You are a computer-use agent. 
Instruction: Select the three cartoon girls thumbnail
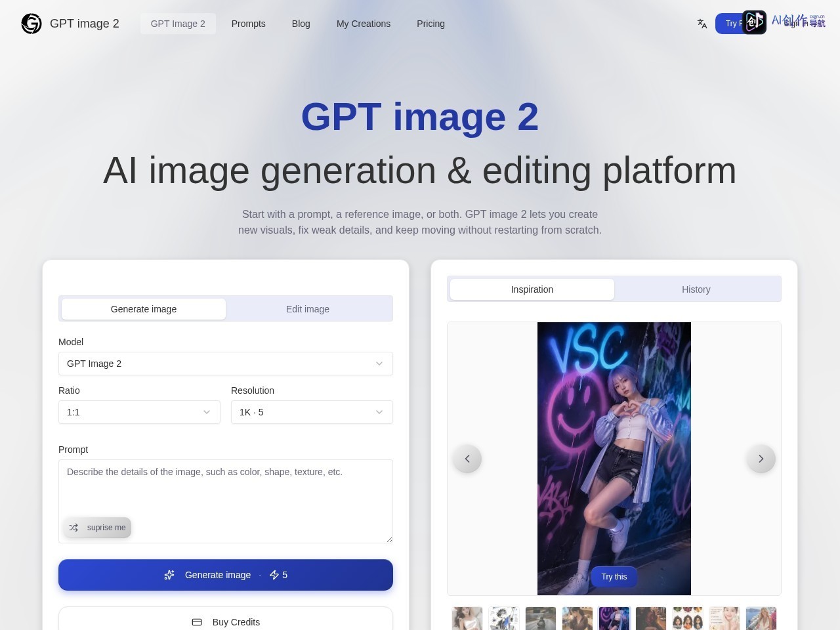pos(688,619)
